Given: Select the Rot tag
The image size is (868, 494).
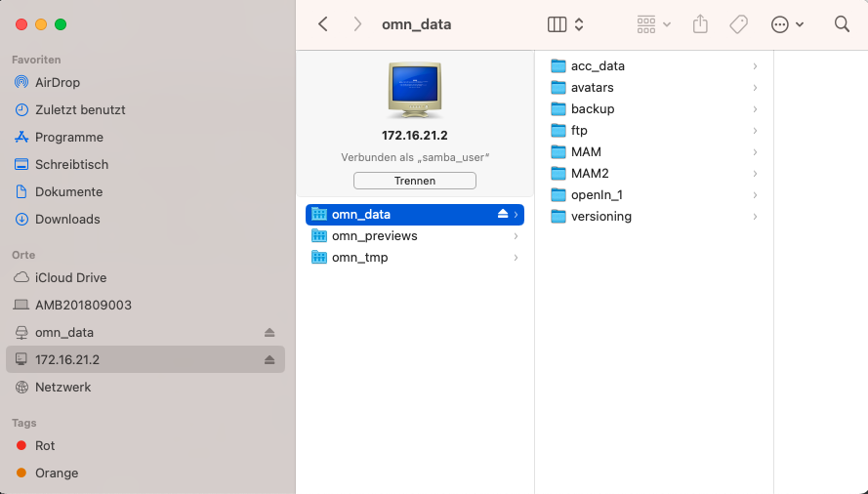Looking at the screenshot, I should [x=146, y=446].
